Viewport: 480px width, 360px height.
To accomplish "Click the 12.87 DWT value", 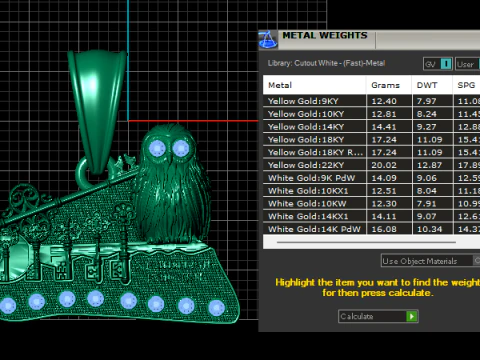I will [430, 165].
